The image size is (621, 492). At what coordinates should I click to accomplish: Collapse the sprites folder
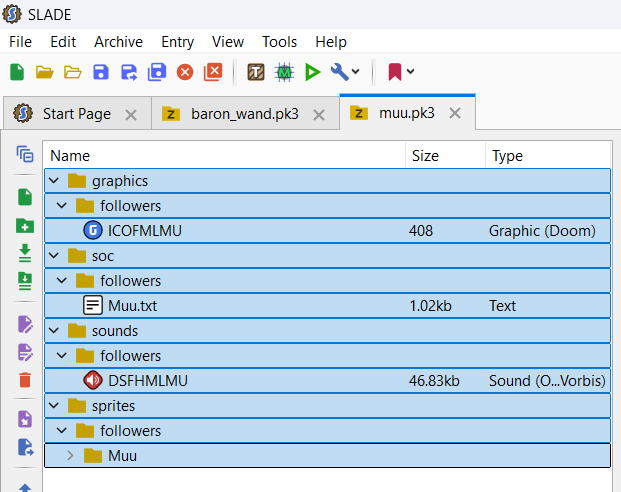[x=54, y=406]
